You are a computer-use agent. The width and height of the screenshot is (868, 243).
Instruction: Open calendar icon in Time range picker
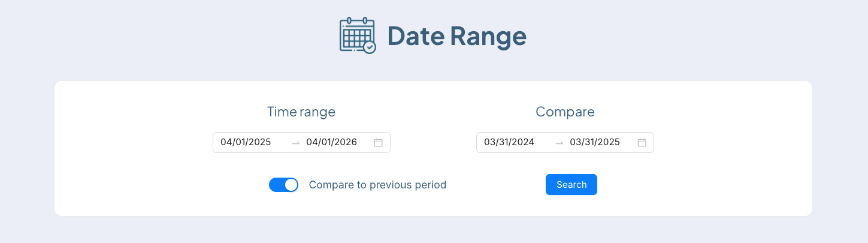coord(378,143)
